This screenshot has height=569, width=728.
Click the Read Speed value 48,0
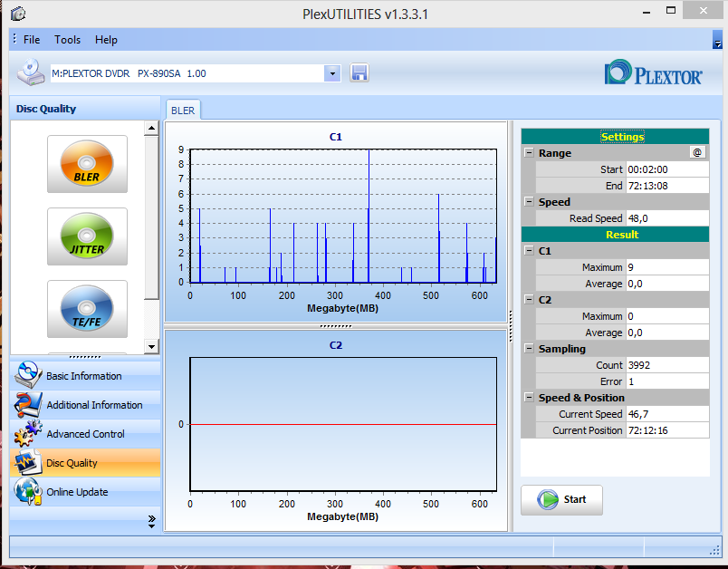667,217
